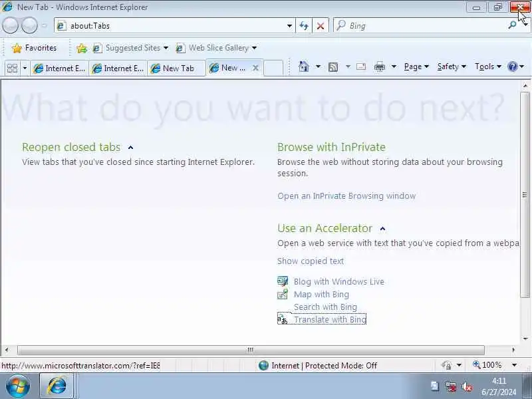Open the Tools menu
Screen dimensions: 532x399
[x=488, y=66]
